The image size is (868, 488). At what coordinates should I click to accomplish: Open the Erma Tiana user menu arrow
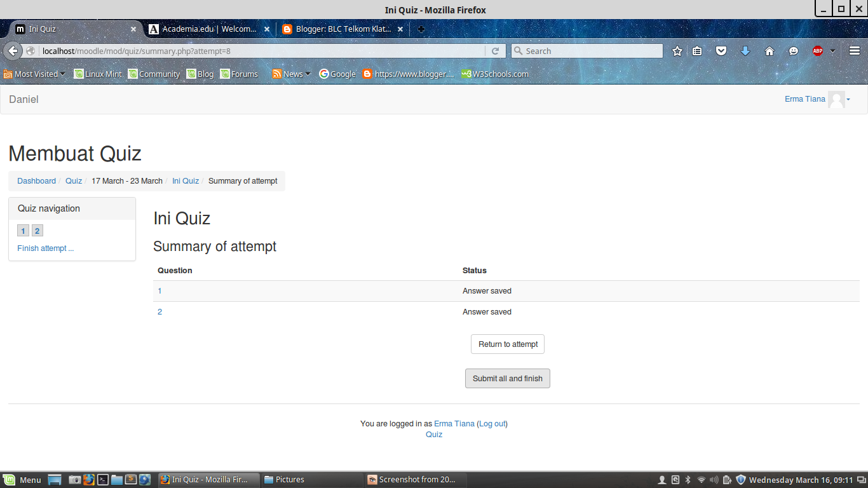pyautogui.click(x=848, y=99)
